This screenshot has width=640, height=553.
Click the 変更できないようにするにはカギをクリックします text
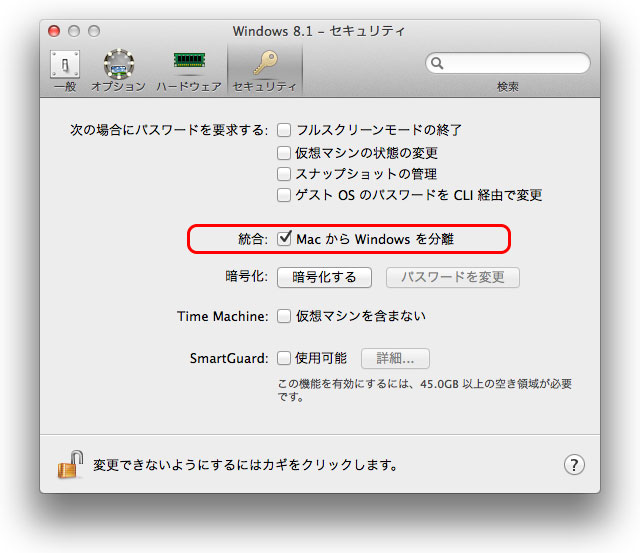245,465
